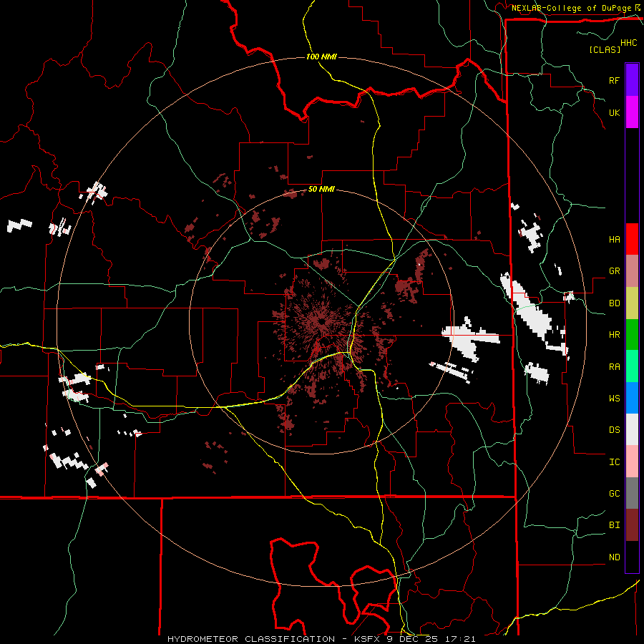Click the HA red legend swatch
The height and width of the screenshot is (644, 644).
pyautogui.click(x=632, y=239)
